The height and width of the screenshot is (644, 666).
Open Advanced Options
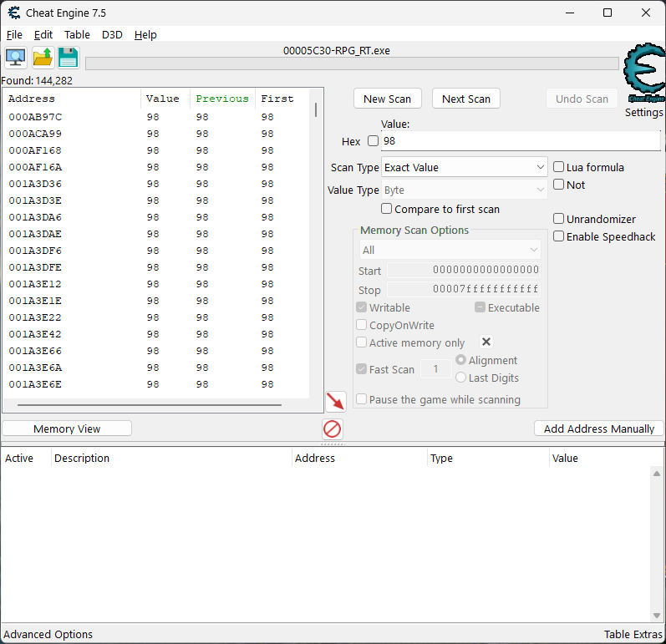tap(48, 634)
